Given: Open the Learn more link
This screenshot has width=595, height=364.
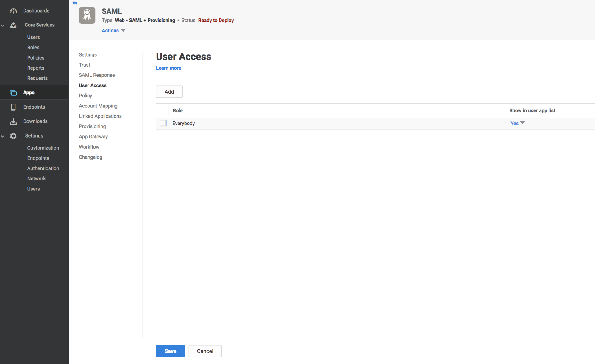Looking at the screenshot, I should pyautogui.click(x=168, y=68).
